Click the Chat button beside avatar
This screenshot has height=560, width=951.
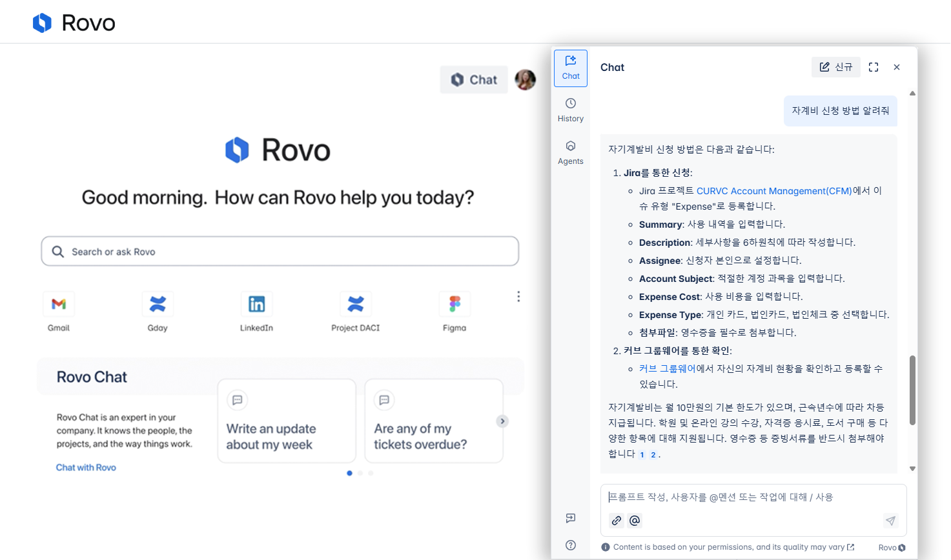coord(474,80)
